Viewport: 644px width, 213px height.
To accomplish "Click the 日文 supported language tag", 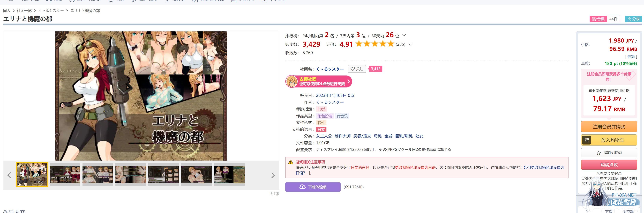I will coord(321,129).
